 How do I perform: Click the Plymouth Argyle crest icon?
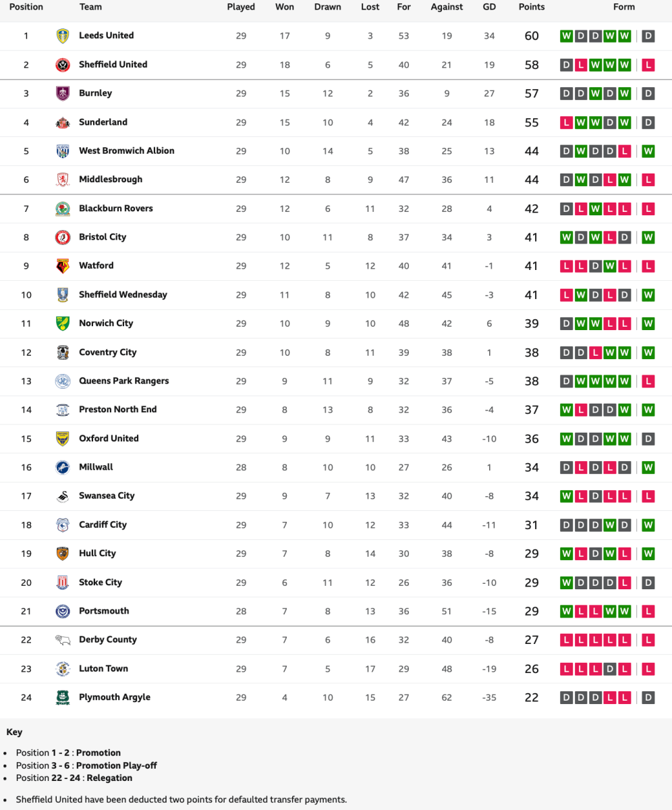click(63, 697)
